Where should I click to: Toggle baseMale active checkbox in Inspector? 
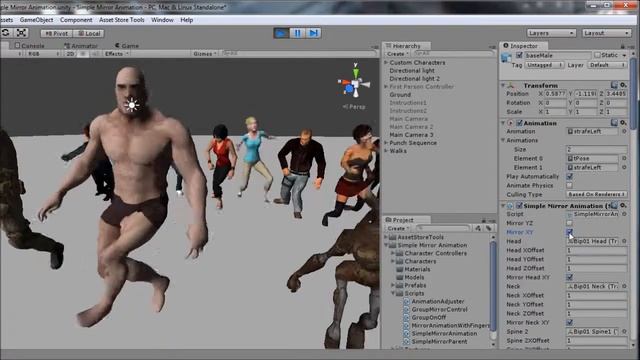519,55
